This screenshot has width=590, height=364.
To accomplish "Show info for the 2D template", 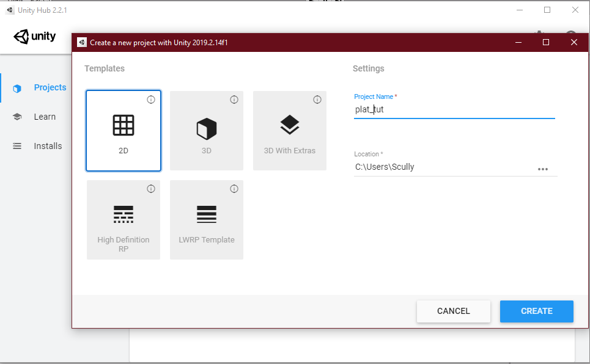I will [x=151, y=100].
